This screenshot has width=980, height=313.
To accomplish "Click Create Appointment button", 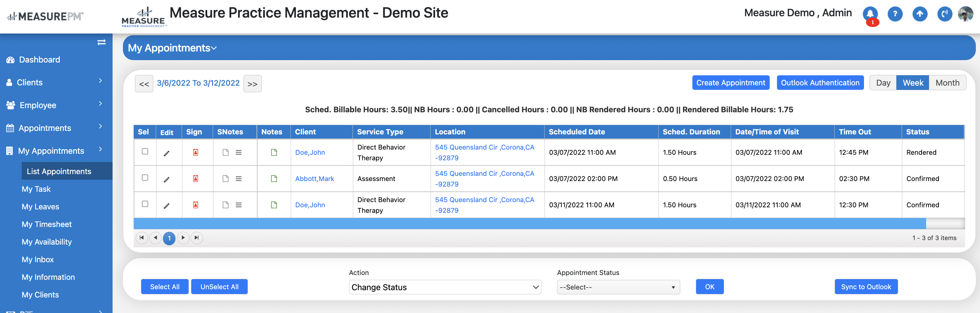I will coord(730,83).
